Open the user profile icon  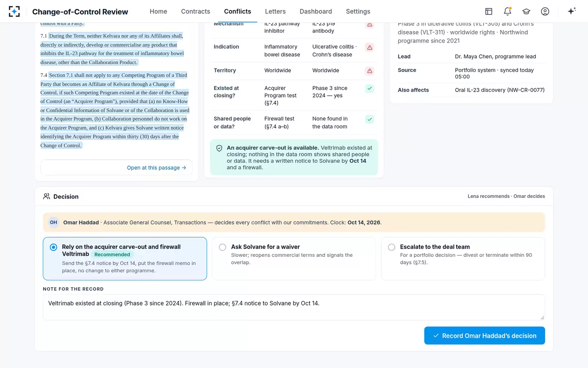[545, 11]
